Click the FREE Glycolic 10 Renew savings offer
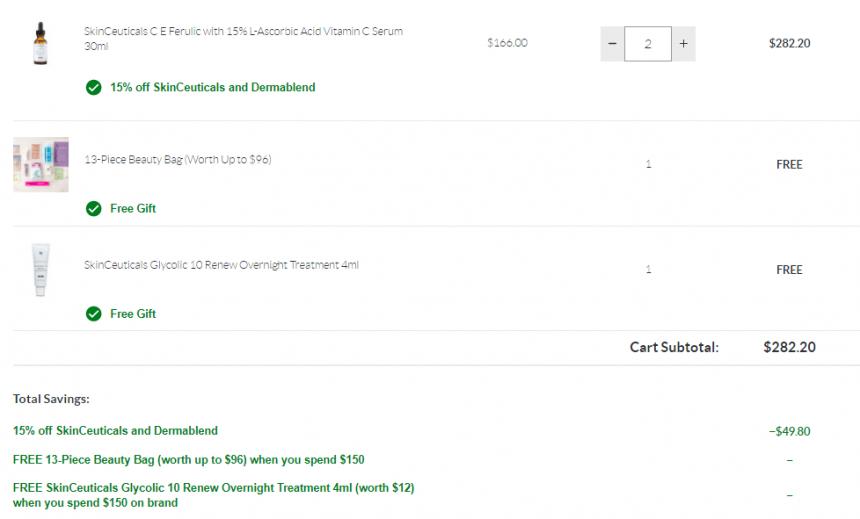This screenshot has height=519, width=860. click(x=213, y=495)
